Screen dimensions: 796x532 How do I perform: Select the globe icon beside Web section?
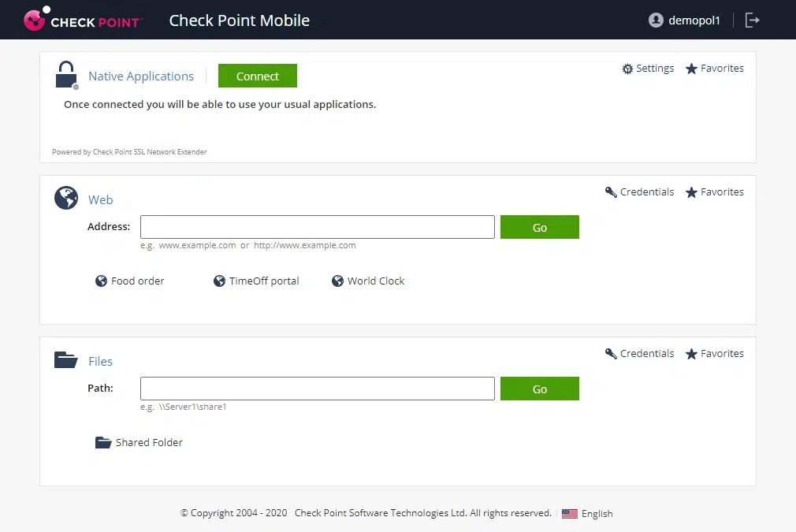coord(66,197)
